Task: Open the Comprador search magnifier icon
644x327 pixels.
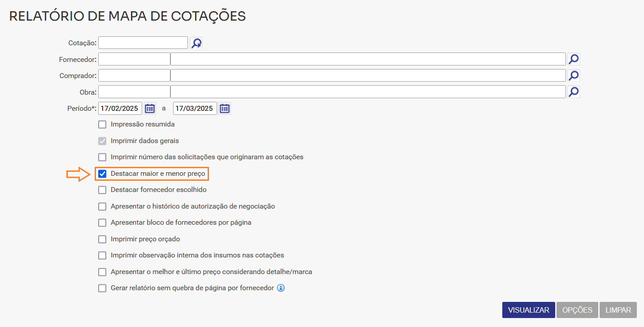Action: (574, 75)
